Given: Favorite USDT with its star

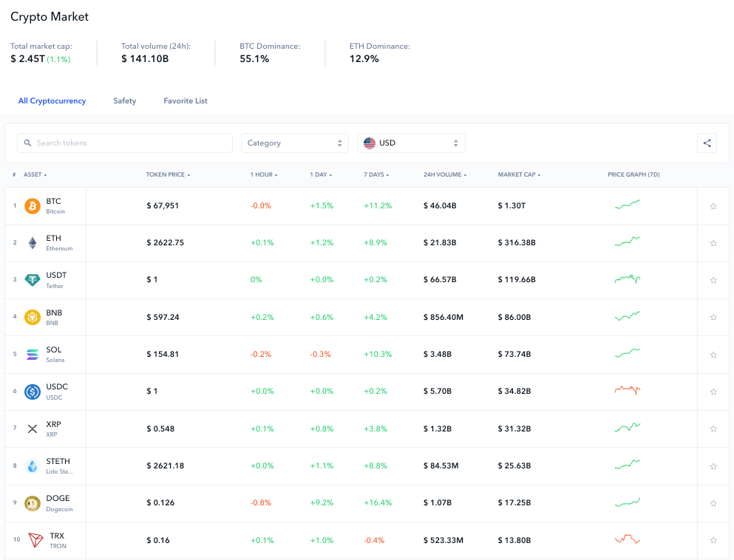Looking at the screenshot, I should click(x=713, y=280).
